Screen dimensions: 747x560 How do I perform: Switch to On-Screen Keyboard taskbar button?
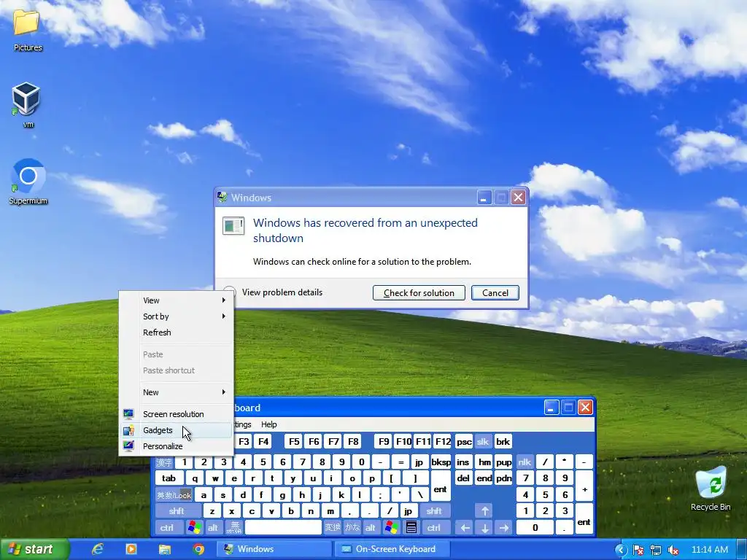click(392, 549)
